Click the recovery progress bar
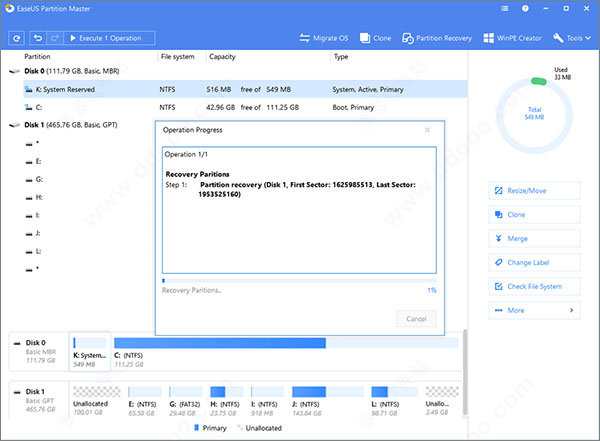Viewport: 600px width, 441px height. (298, 279)
